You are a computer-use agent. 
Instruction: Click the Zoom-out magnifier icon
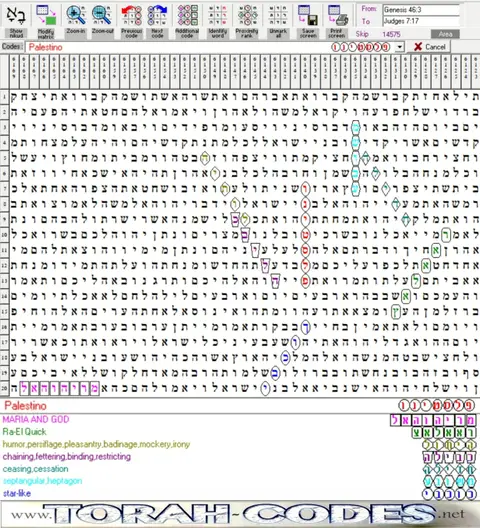(x=102, y=21)
